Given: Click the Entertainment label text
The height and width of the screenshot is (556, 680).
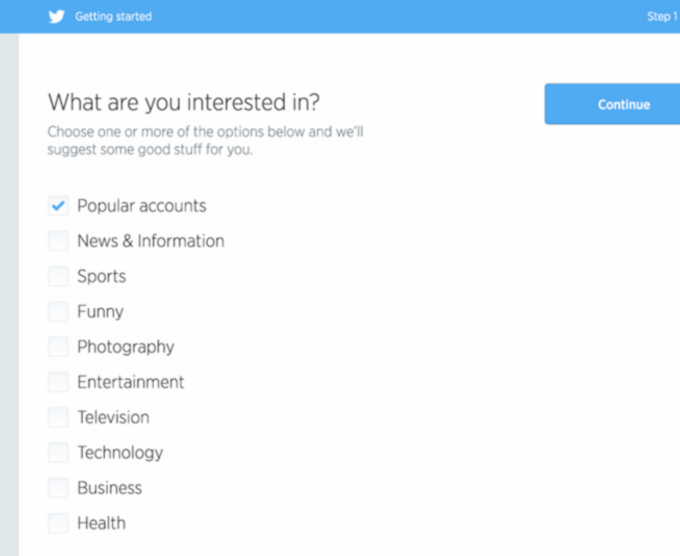Looking at the screenshot, I should click(130, 382).
